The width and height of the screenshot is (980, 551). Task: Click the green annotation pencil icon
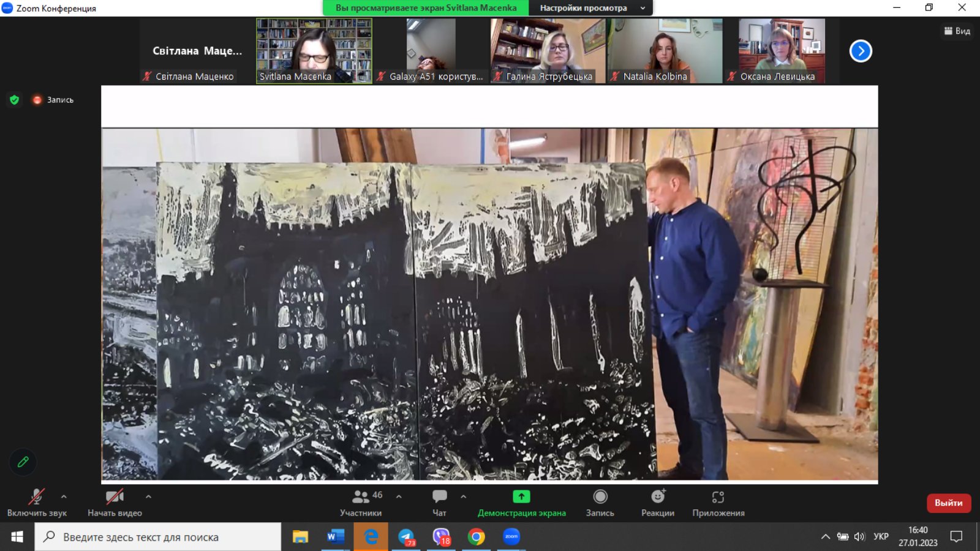click(x=23, y=462)
